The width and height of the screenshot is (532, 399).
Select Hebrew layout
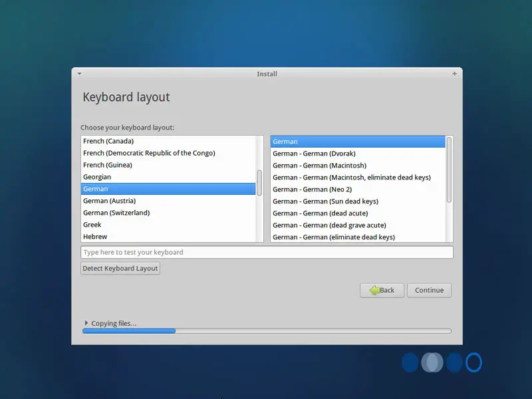pos(168,237)
